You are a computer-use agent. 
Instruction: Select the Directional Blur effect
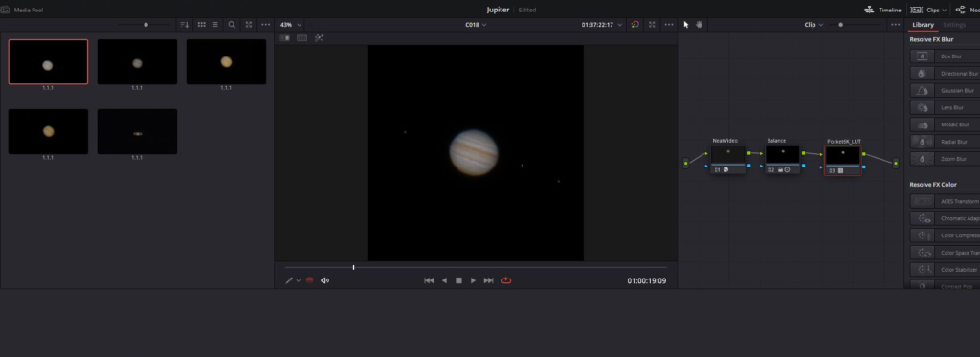945,73
